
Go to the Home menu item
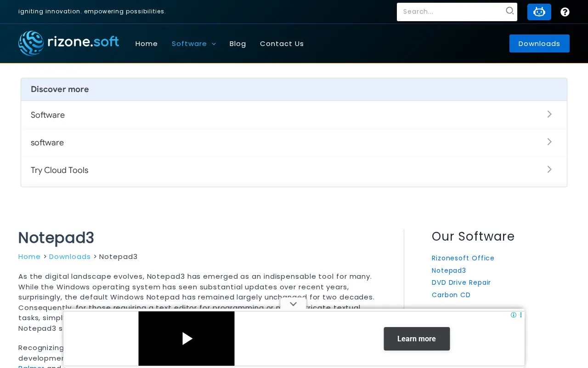pos(147,44)
